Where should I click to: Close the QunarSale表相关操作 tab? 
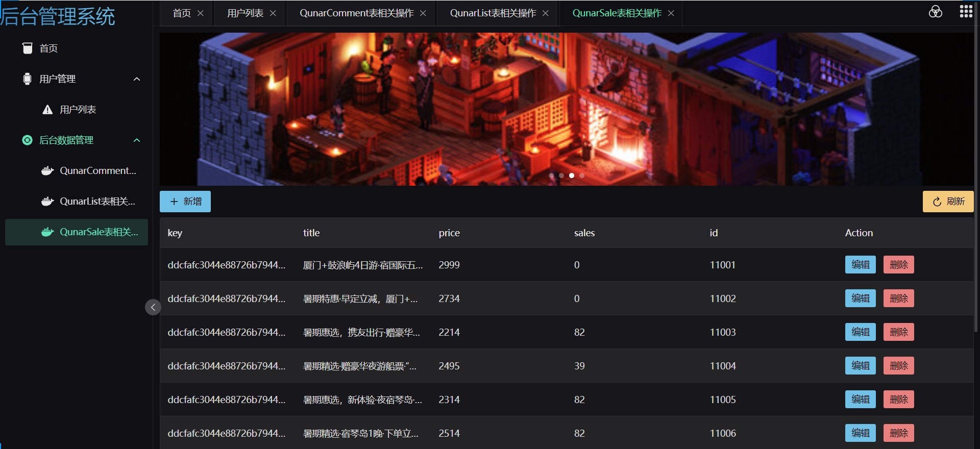tap(671, 13)
